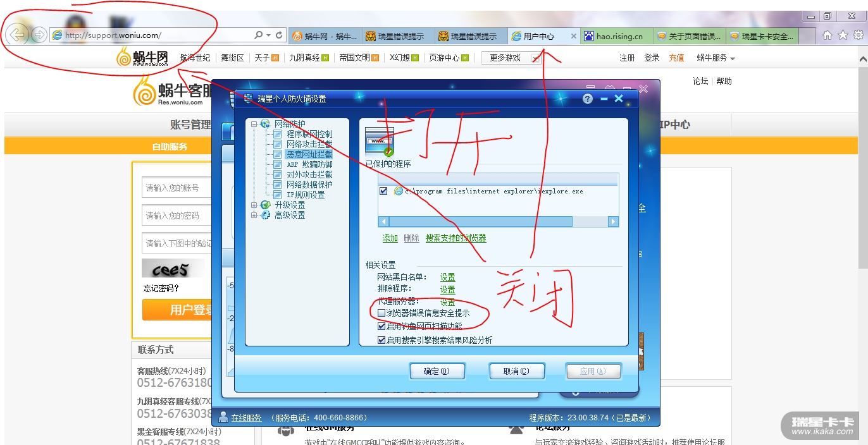Viewport: 868px width, 445px height.
Task: Click the search magnifier in the address bar
Action: 259,35
